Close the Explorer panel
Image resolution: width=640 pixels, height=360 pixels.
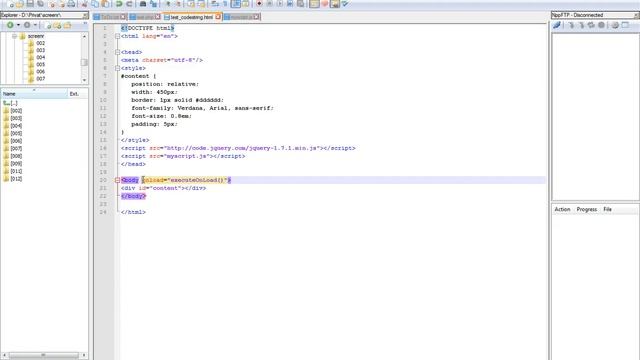point(85,15)
